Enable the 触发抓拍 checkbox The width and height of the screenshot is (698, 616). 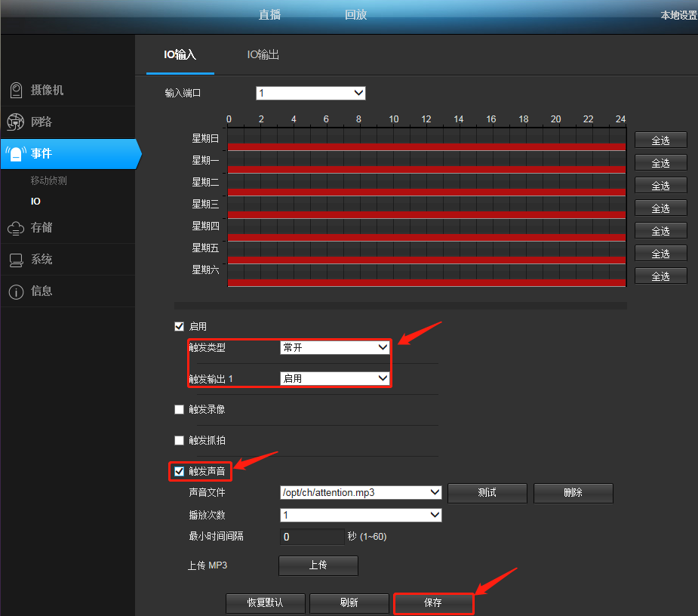click(x=179, y=440)
